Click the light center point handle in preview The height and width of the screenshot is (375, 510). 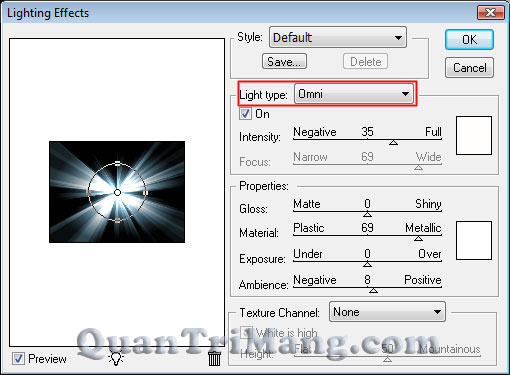coord(117,192)
